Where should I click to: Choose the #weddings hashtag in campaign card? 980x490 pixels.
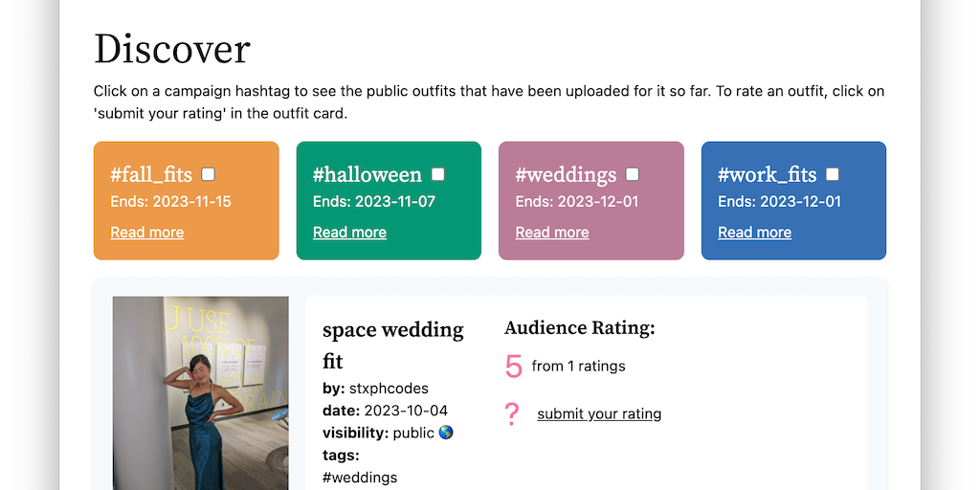pyautogui.click(x=566, y=175)
